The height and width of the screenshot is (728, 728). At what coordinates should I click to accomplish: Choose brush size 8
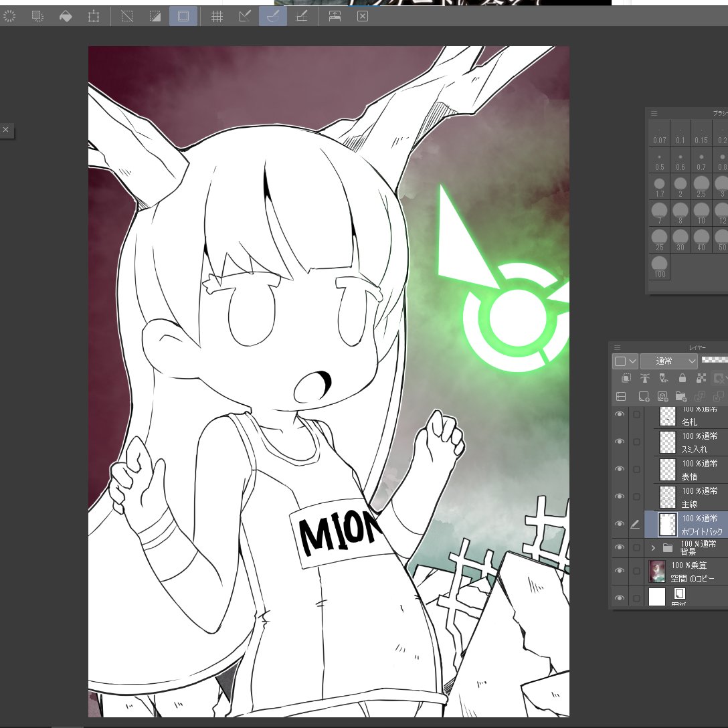tap(680, 213)
